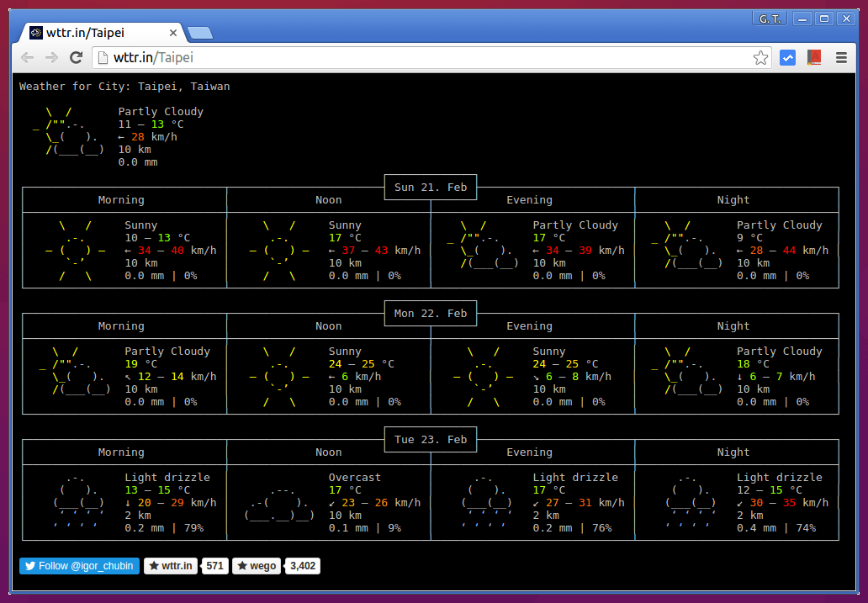This screenshot has width=868, height=603.
Task: Star the wttr.in GitHub repository
Action: tap(171, 566)
